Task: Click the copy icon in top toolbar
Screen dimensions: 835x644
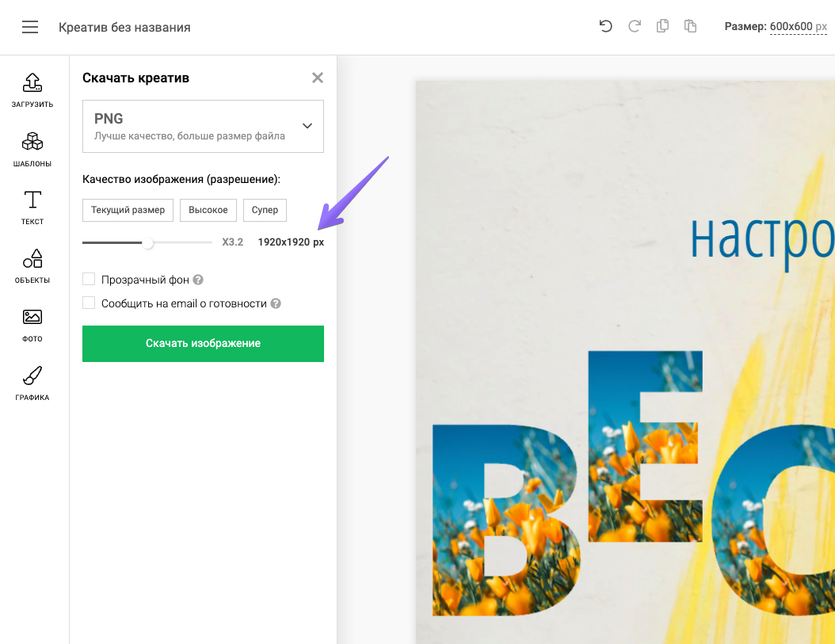Action: pyautogui.click(x=662, y=27)
